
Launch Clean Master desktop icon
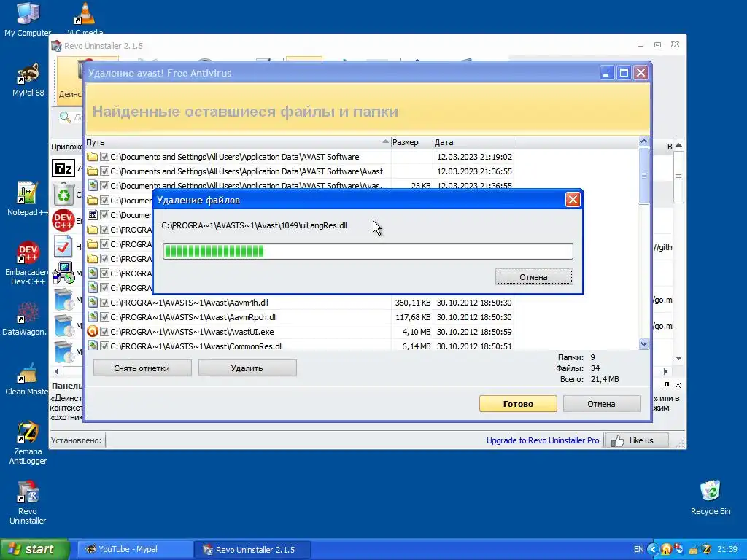27,378
